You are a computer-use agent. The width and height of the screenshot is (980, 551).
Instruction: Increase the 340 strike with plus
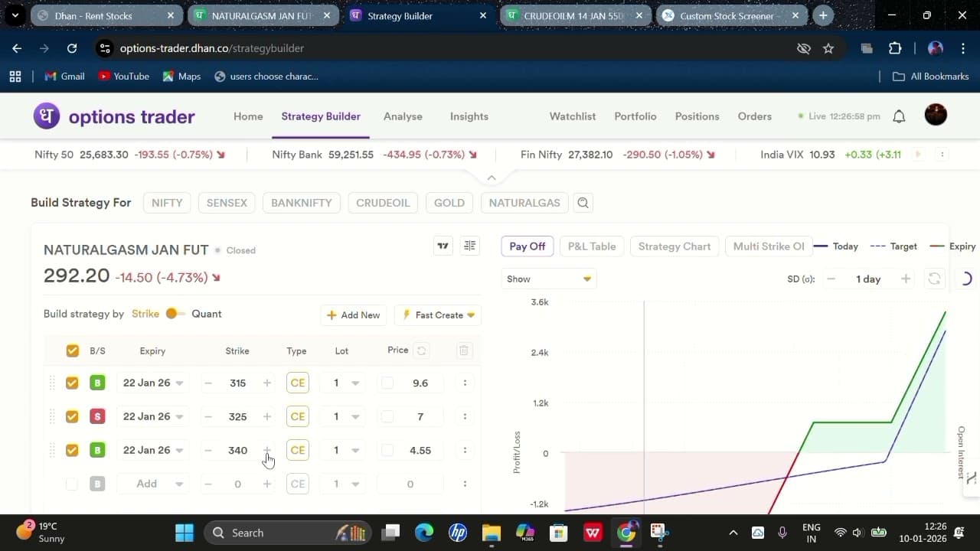click(x=267, y=450)
